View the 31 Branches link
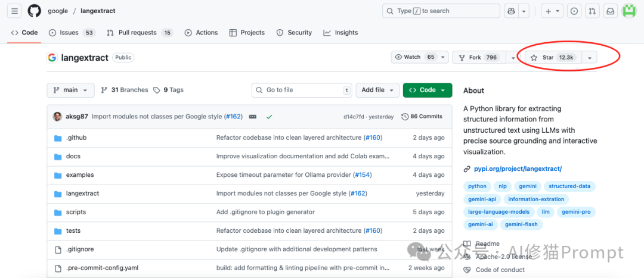 coord(125,90)
